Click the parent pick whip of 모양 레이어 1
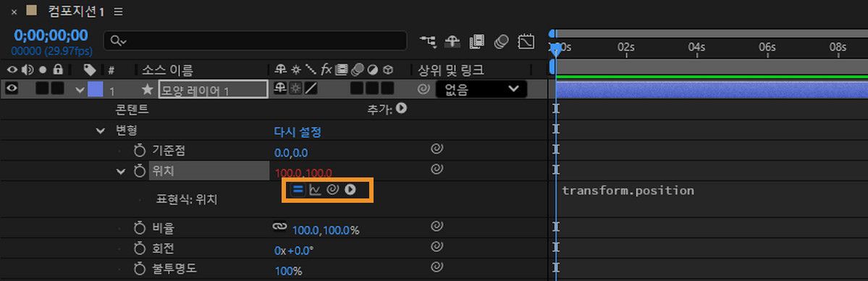Viewport: 868px width, 281px height. pyautogui.click(x=424, y=88)
